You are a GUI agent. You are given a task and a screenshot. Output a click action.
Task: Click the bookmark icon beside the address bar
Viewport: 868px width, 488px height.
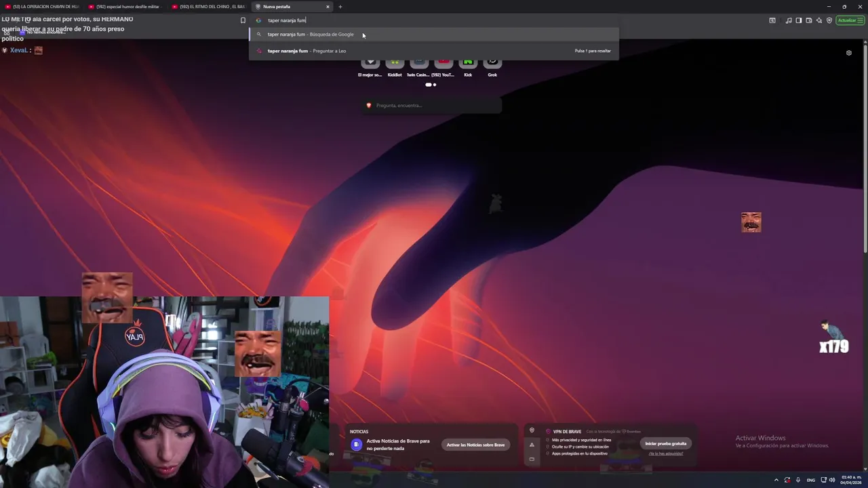tap(243, 20)
